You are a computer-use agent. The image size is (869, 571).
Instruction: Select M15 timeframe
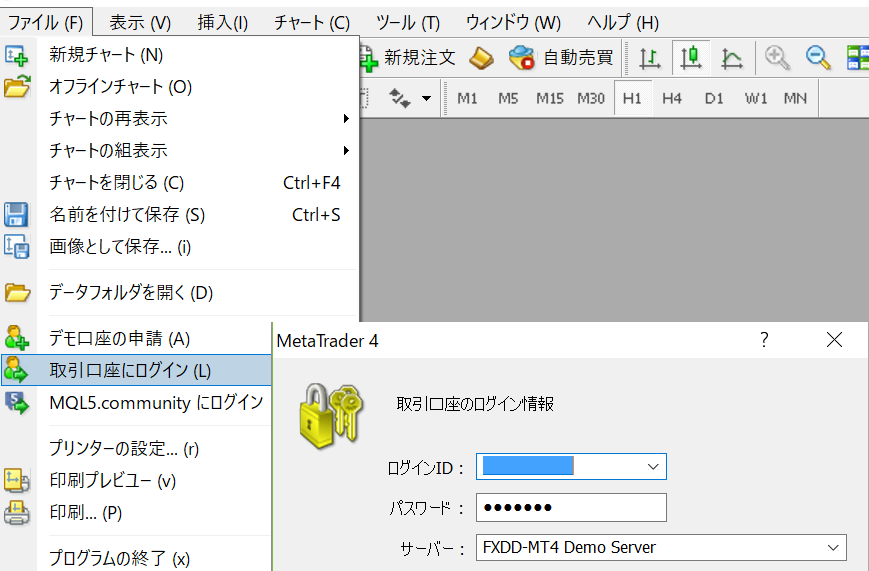click(549, 99)
